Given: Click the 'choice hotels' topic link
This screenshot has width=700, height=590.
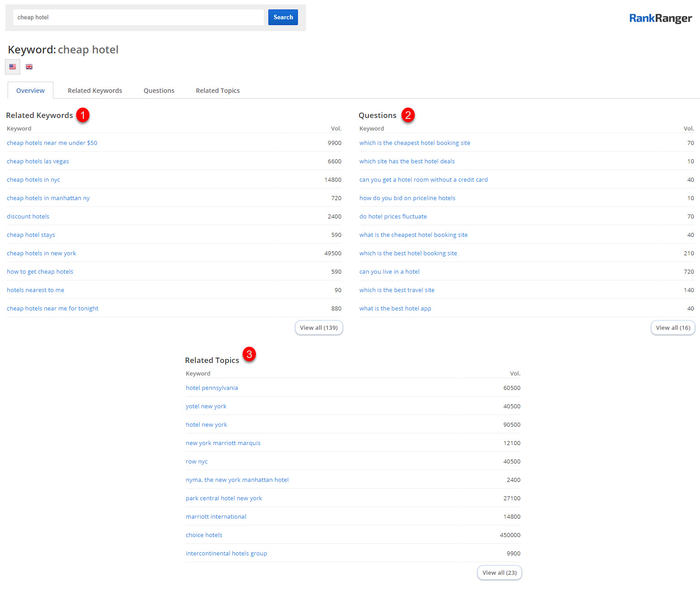Looking at the screenshot, I should pyautogui.click(x=204, y=535).
